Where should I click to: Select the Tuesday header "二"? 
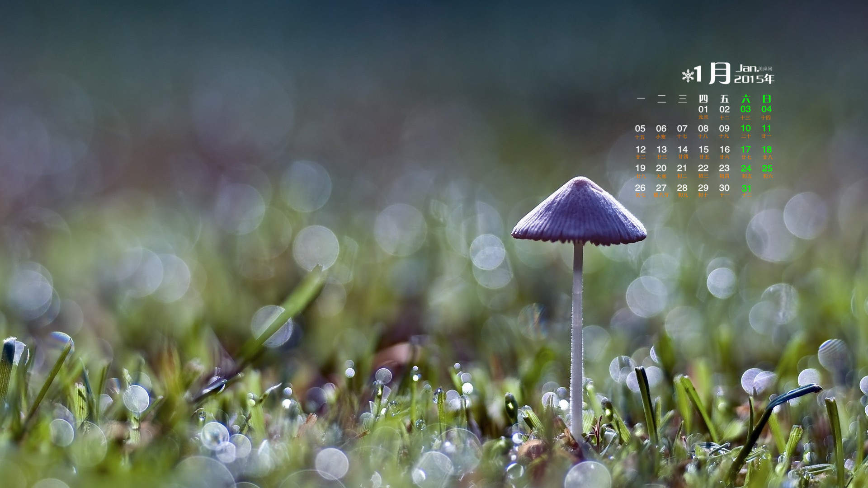coord(661,99)
